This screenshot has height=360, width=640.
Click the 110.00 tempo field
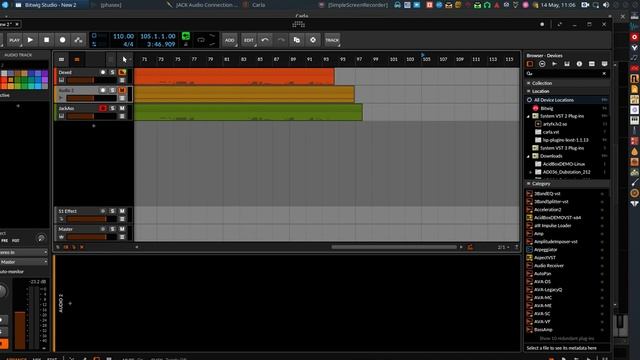(123, 36)
